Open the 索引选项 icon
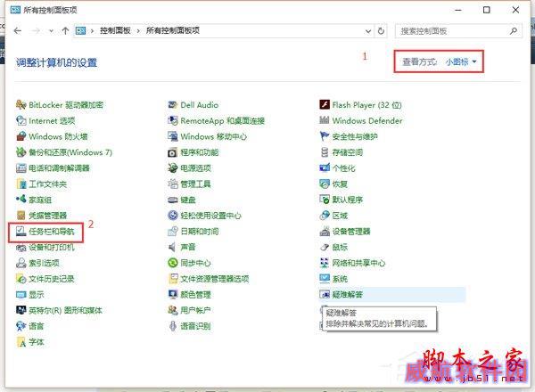 click(x=21, y=263)
